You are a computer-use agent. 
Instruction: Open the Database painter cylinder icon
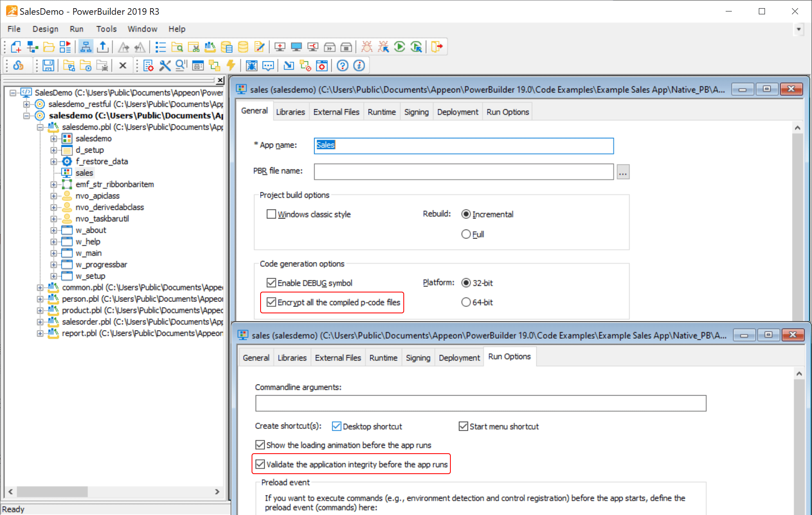(243, 47)
